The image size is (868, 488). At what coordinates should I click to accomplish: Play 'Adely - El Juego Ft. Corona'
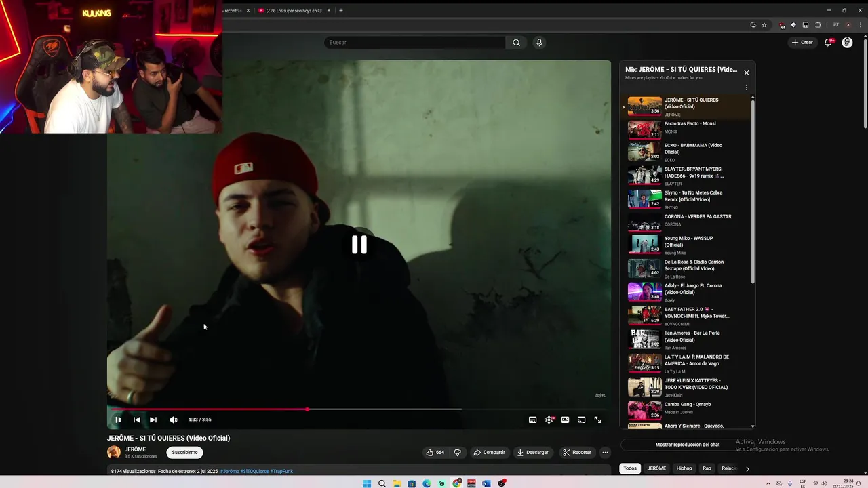click(x=686, y=292)
